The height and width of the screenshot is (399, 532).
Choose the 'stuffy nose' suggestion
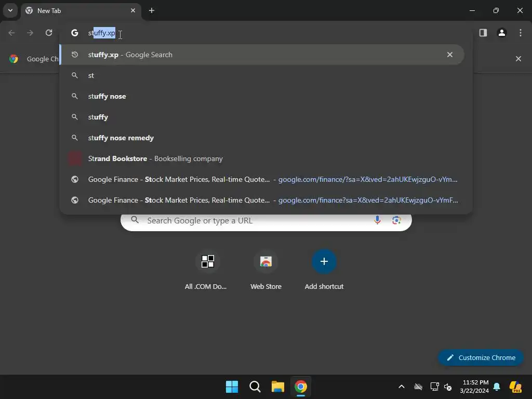pos(266,96)
